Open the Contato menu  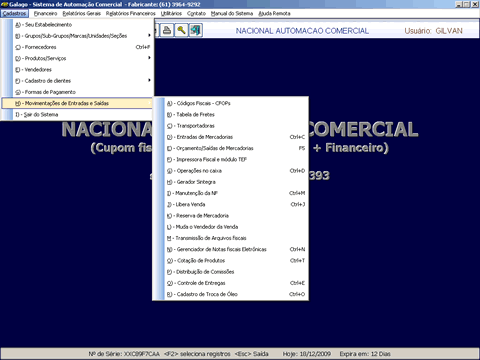[x=196, y=13]
